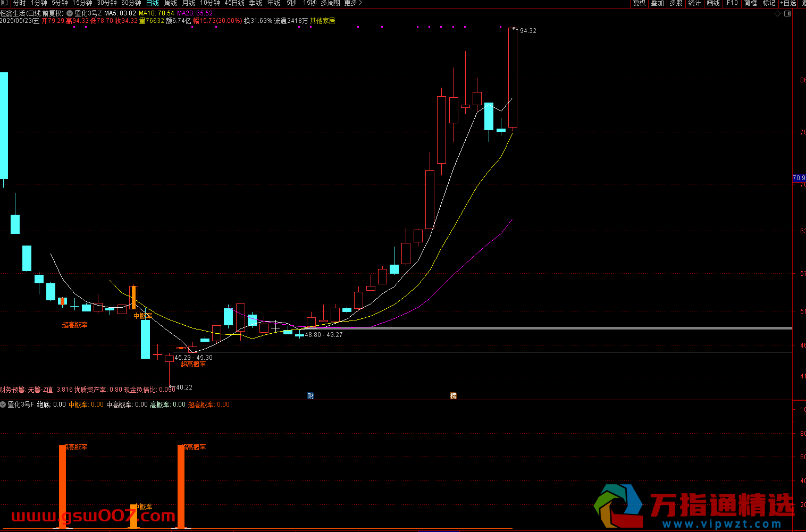Viewport: 806px width, 532px height.
Task: Select the 15秒 period tab
Action: coord(310,3)
